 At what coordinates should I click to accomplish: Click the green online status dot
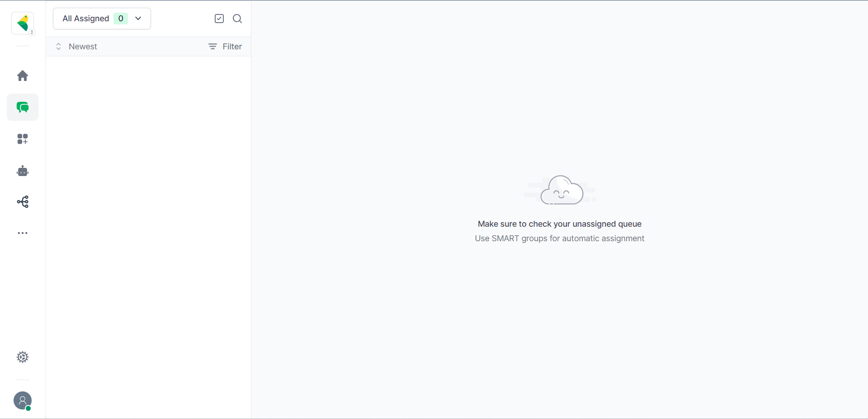28,408
